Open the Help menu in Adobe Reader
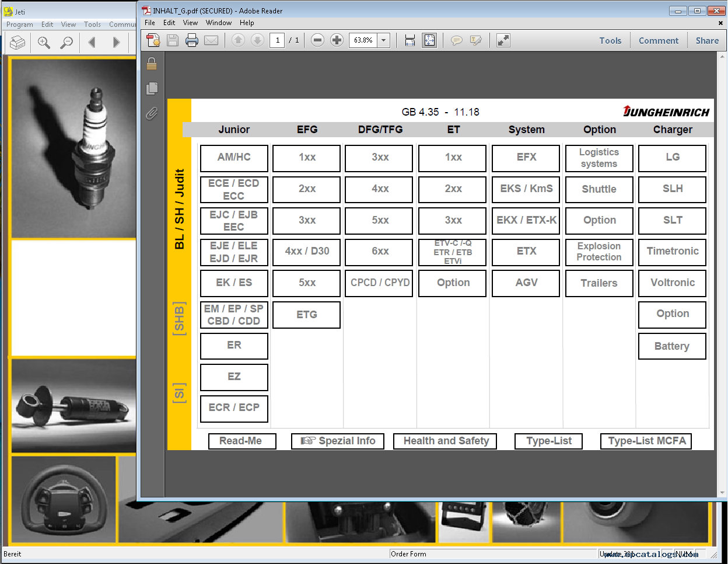This screenshot has height=564, width=728. 247,23
